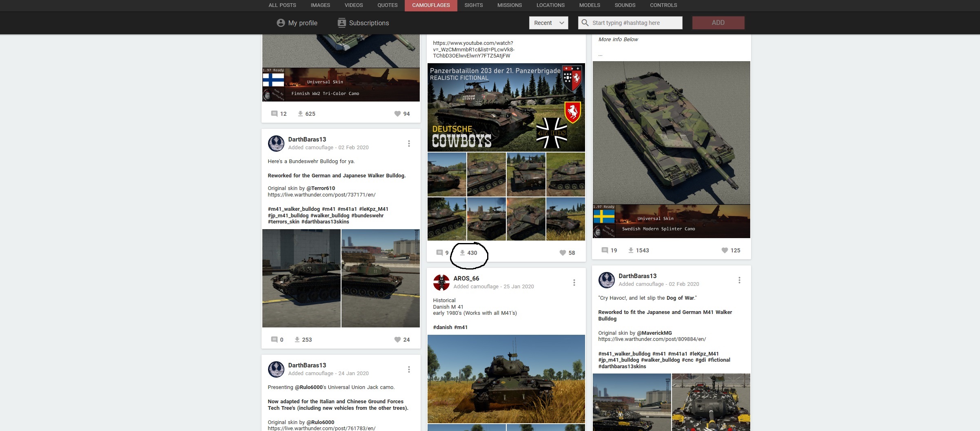Click download icon next to 430
This screenshot has width=980, height=431.
click(462, 253)
